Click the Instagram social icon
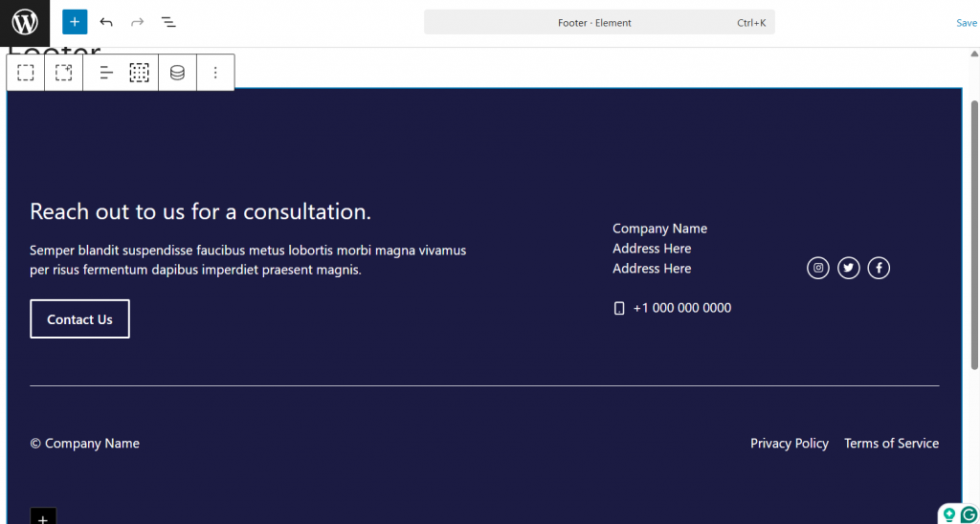980x524 pixels. pyautogui.click(x=818, y=268)
